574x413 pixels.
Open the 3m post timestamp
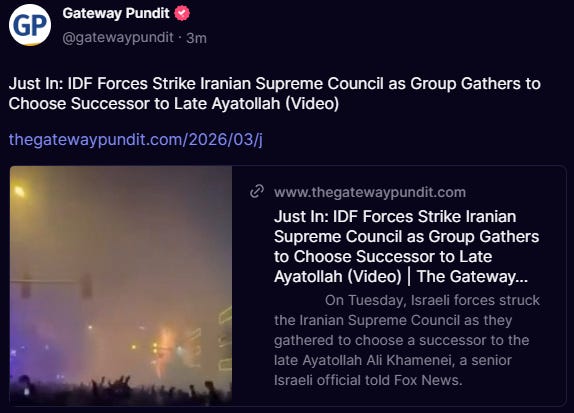click(x=196, y=38)
